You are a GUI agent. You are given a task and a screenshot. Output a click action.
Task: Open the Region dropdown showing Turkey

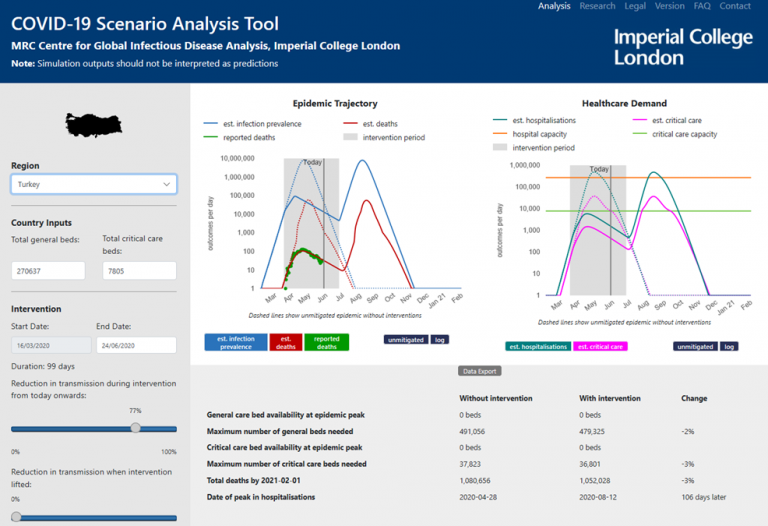94,184
